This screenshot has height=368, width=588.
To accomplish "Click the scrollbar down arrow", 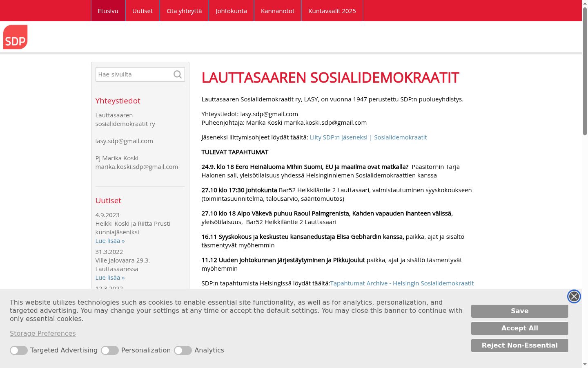I will (x=585, y=364).
